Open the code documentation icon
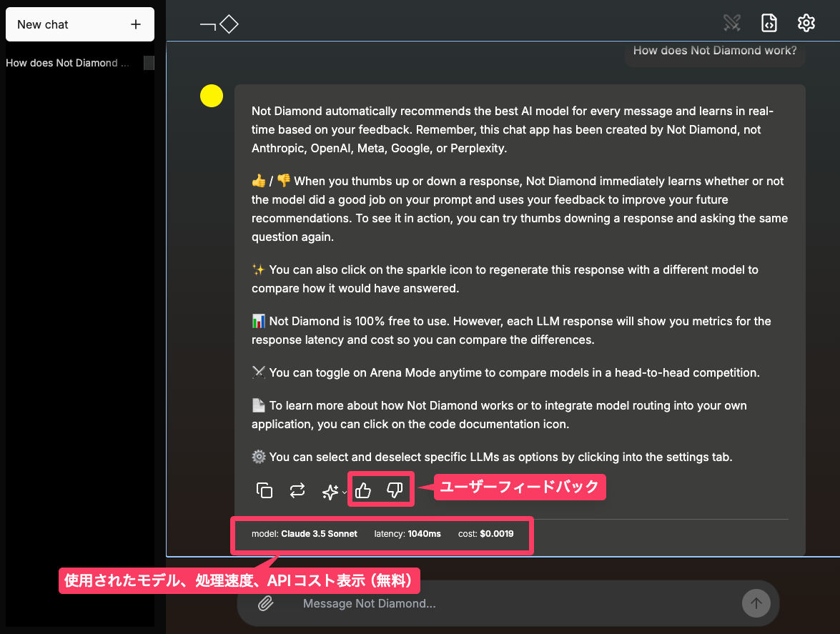 pyautogui.click(x=769, y=24)
